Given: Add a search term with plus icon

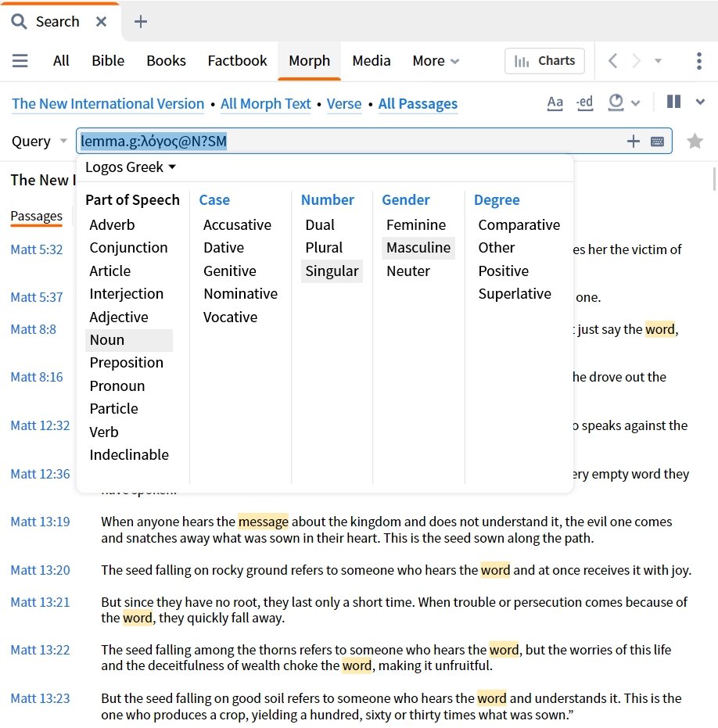Looking at the screenshot, I should tap(633, 141).
